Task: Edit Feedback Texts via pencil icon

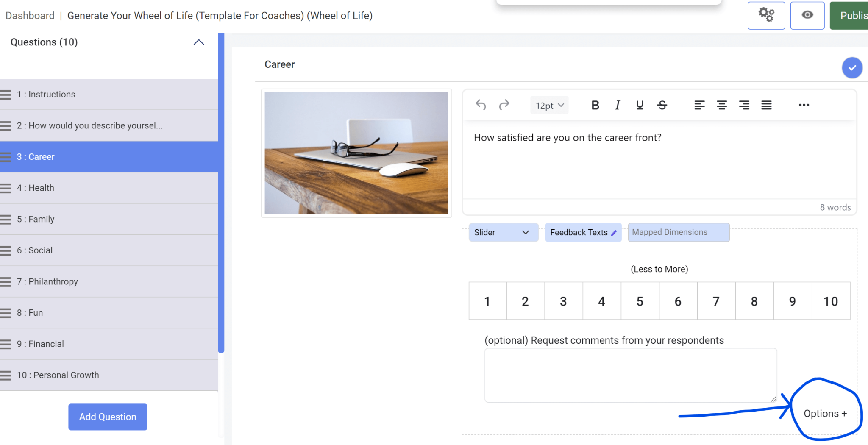Action: (614, 232)
